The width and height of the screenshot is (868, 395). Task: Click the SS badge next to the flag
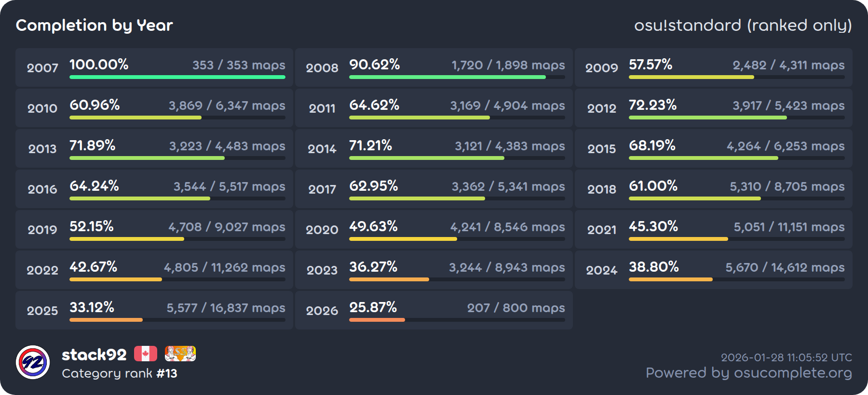180,354
